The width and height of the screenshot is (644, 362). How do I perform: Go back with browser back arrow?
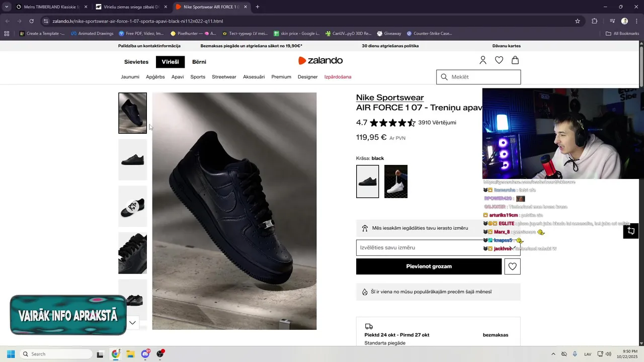[x=8, y=21]
